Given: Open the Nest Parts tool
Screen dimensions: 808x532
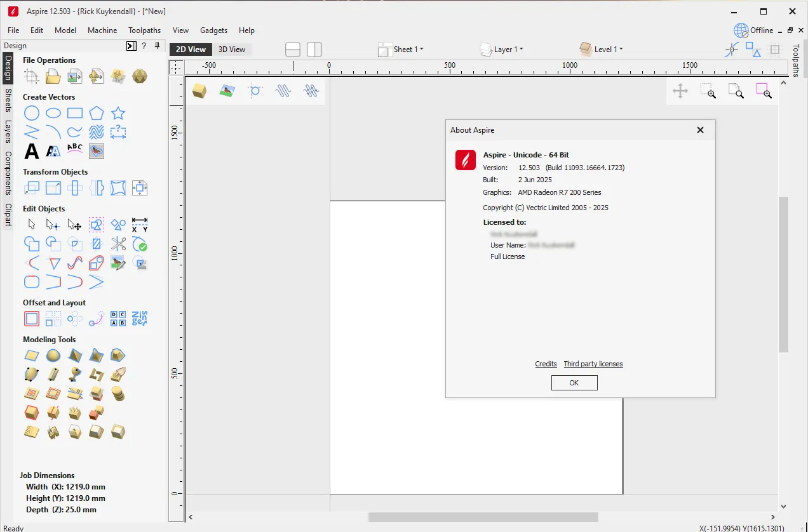Looking at the screenshot, I should coord(140,319).
